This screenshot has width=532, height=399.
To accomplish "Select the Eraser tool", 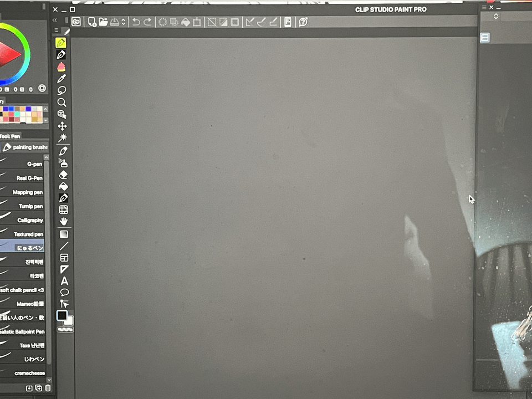I will click(x=63, y=175).
